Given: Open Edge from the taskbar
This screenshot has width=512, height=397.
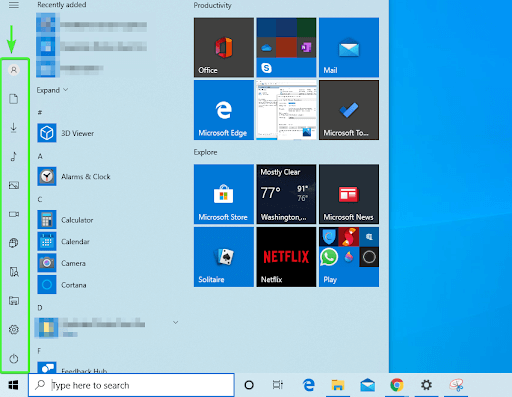Looking at the screenshot, I should tap(309, 385).
